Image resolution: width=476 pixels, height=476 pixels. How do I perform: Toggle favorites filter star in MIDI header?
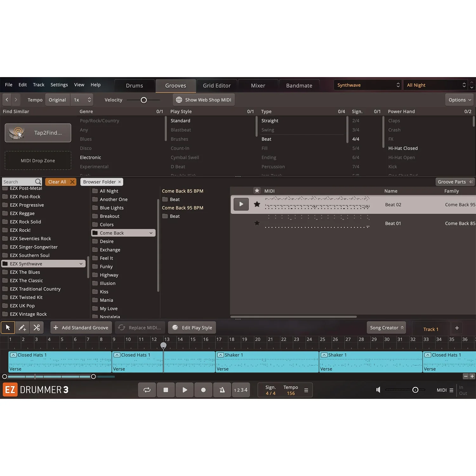click(257, 191)
